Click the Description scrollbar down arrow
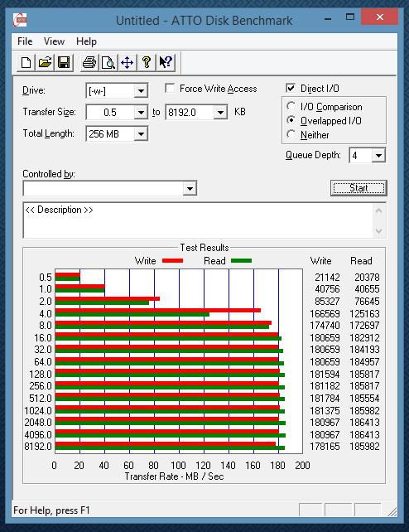The height and width of the screenshot is (532, 409). point(379,230)
